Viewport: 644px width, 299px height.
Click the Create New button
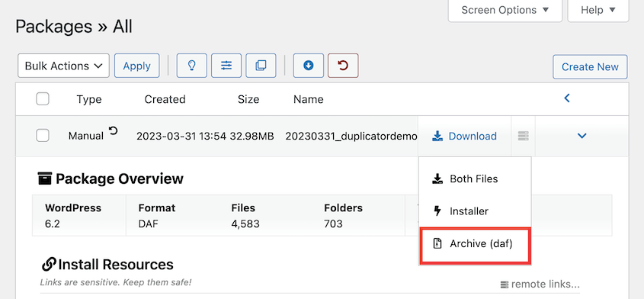point(590,66)
